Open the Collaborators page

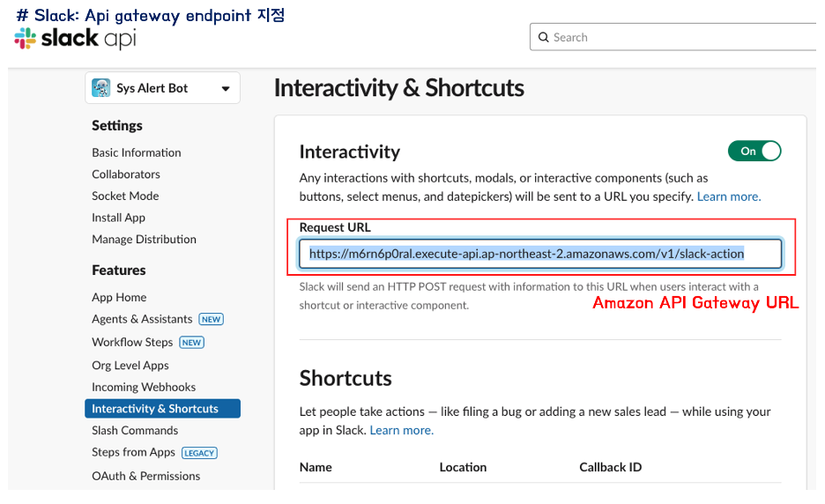126,174
